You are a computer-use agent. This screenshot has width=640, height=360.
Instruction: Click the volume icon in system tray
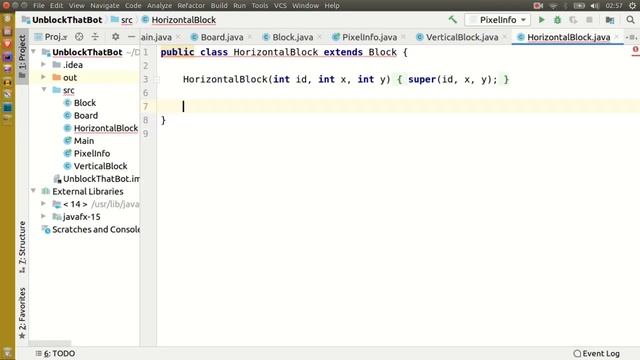coord(595,5)
